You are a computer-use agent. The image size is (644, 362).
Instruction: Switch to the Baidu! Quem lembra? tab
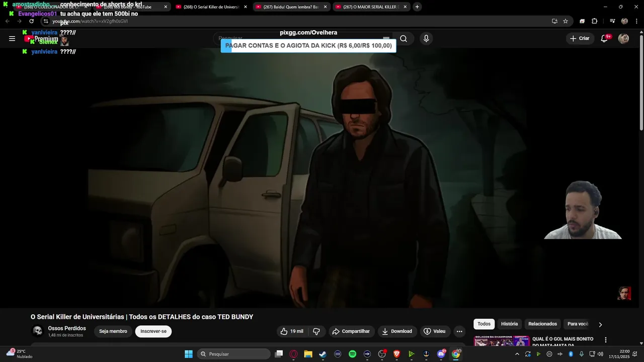pyautogui.click(x=291, y=7)
